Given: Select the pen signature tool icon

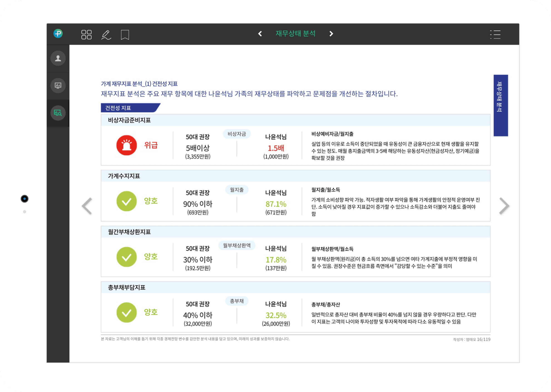Looking at the screenshot, I should [x=106, y=34].
